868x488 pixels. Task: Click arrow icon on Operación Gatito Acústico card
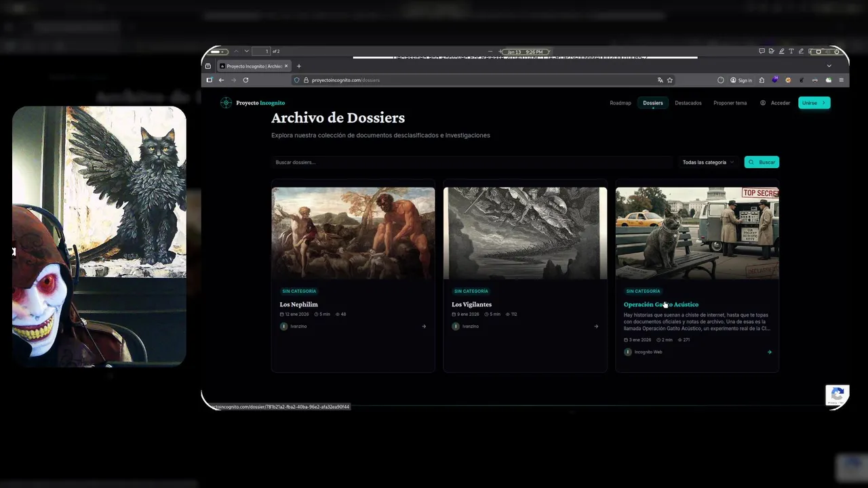[769, 352]
